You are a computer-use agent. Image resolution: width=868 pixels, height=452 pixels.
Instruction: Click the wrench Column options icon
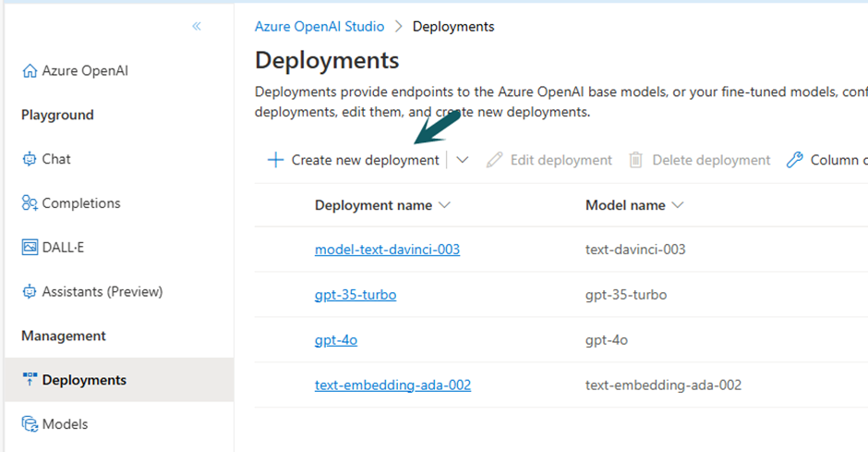794,160
